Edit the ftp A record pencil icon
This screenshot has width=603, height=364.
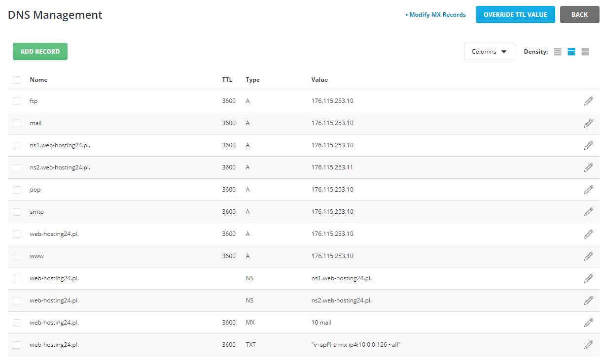pyautogui.click(x=588, y=101)
